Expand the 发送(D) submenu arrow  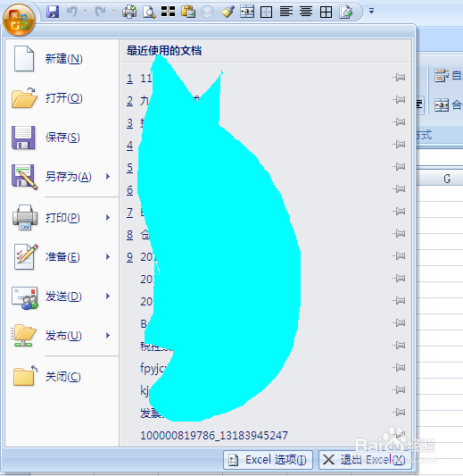tap(108, 296)
